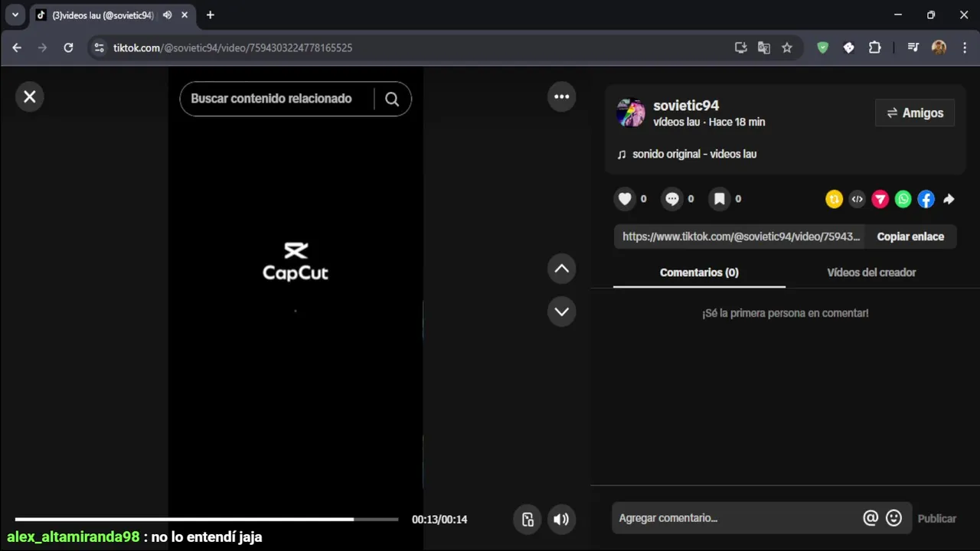Open emoji picker smiley icon

pyautogui.click(x=893, y=518)
